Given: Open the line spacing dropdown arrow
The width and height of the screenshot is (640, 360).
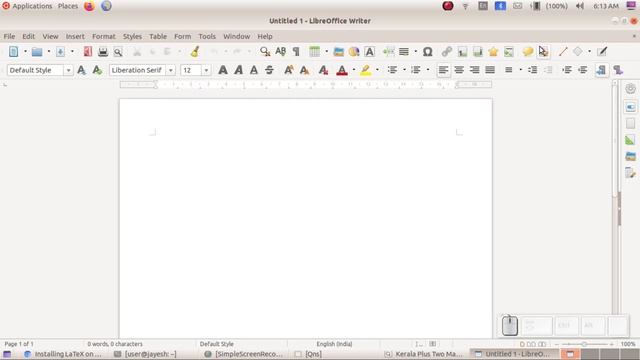Looking at the screenshot, I should pyautogui.click(x=520, y=70).
